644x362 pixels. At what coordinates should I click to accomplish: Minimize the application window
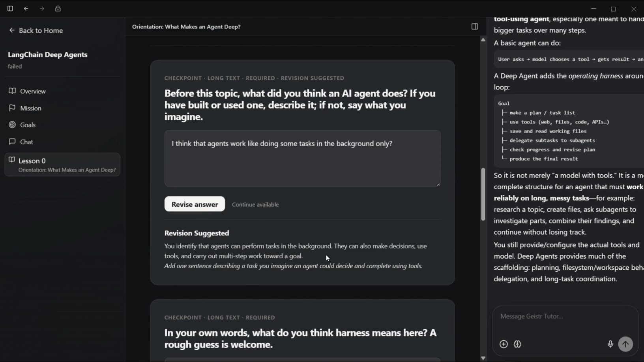tap(593, 9)
